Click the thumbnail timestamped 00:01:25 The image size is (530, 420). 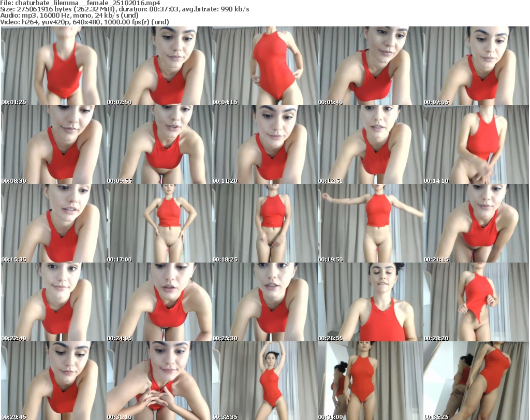pos(54,66)
